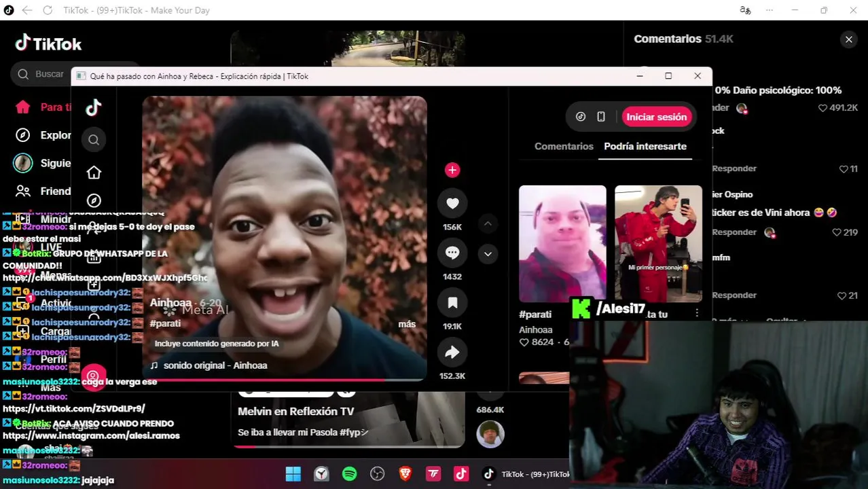Go to next video with down chevron
The width and height of the screenshot is (868, 489).
[488, 254]
